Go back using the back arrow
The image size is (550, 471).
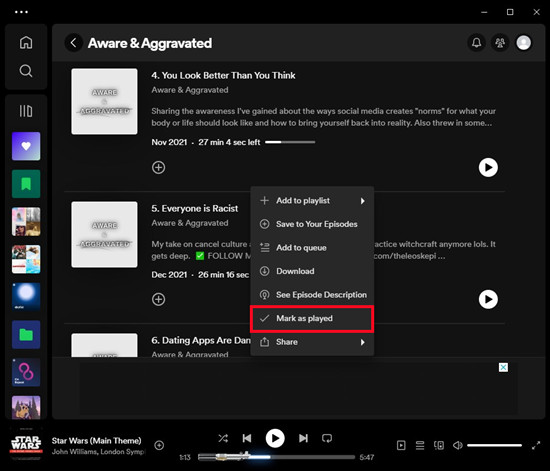[x=73, y=43]
